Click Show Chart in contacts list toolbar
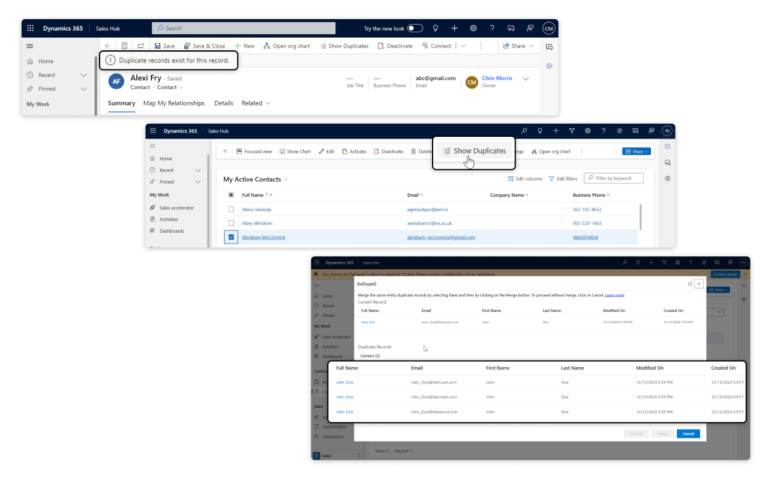 click(x=295, y=151)
